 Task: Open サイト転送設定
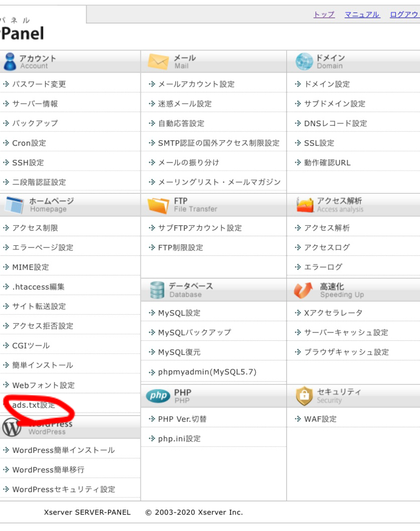[x=39, y=306]
